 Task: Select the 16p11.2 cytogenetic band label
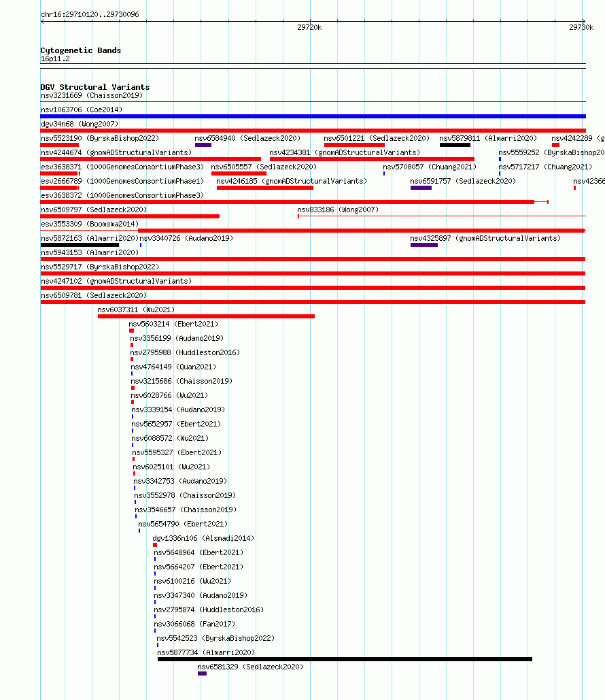(55, 59)
